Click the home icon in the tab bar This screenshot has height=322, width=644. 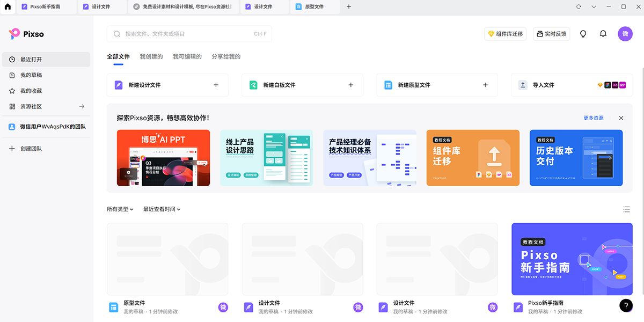[7, 7]
